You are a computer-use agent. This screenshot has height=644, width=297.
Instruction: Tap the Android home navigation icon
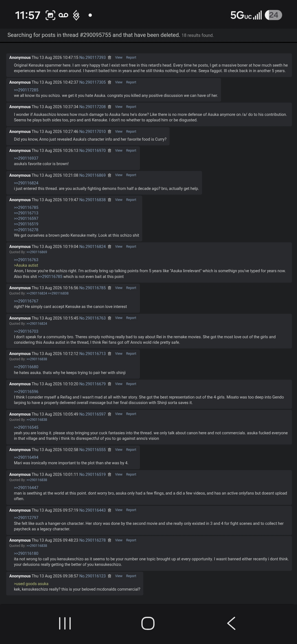tap(148, 623)
